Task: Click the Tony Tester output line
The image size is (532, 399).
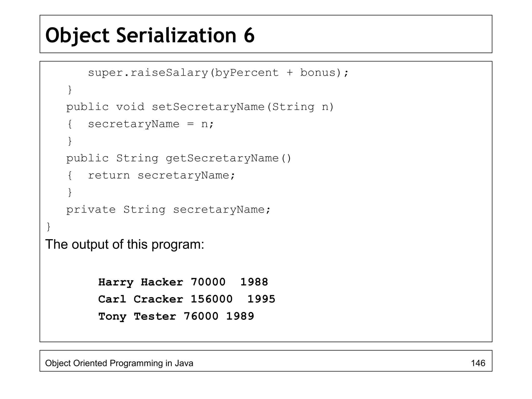Action: (x=176, y=316)
